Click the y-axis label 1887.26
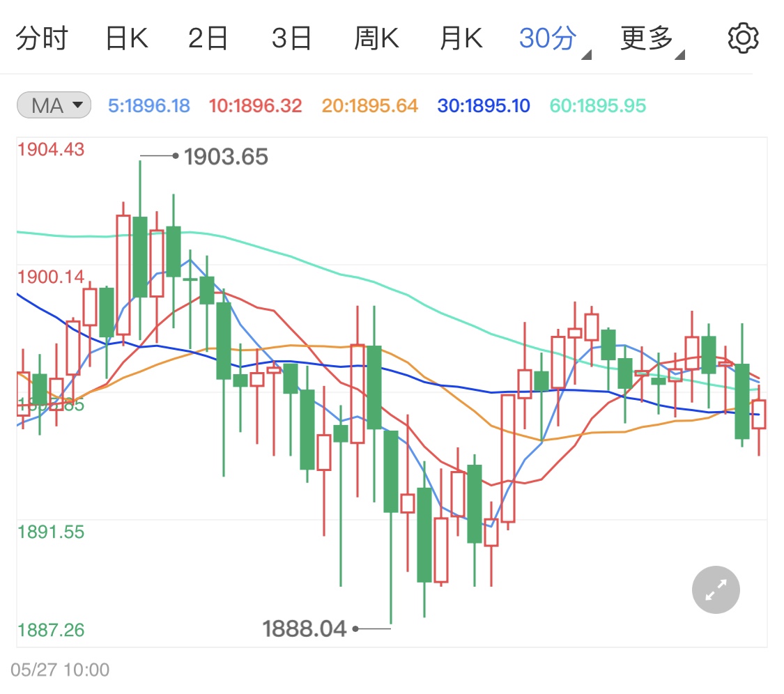This screenshot has width=784, height=694. [x=51, y=630]
